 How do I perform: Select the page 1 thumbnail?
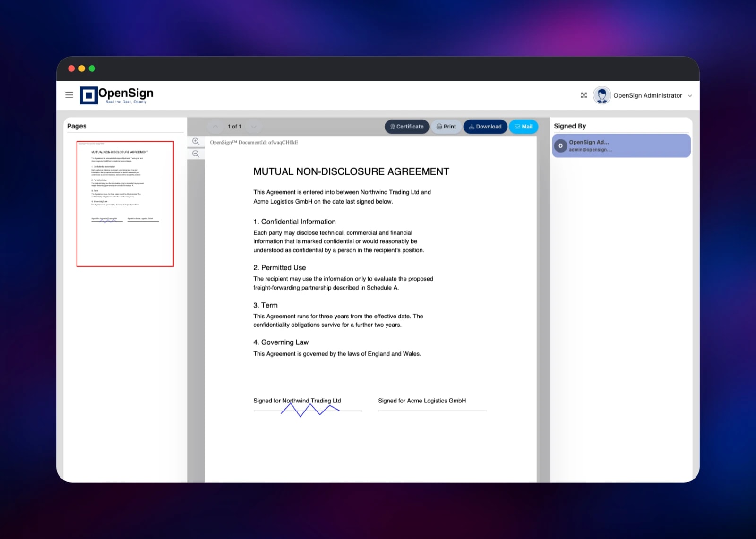coord(125,204)
